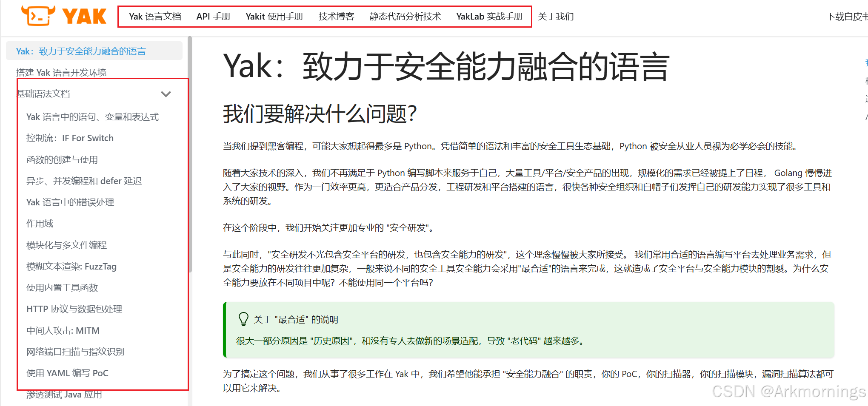Open the 控制流：IF For Switch page
The height and width of the screenshot is (406, 868).
pos(70,138)
